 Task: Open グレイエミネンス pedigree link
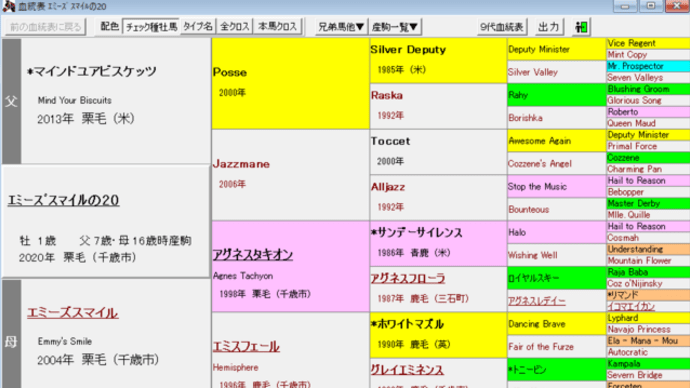pyautogui.click(x=407, y=370)
